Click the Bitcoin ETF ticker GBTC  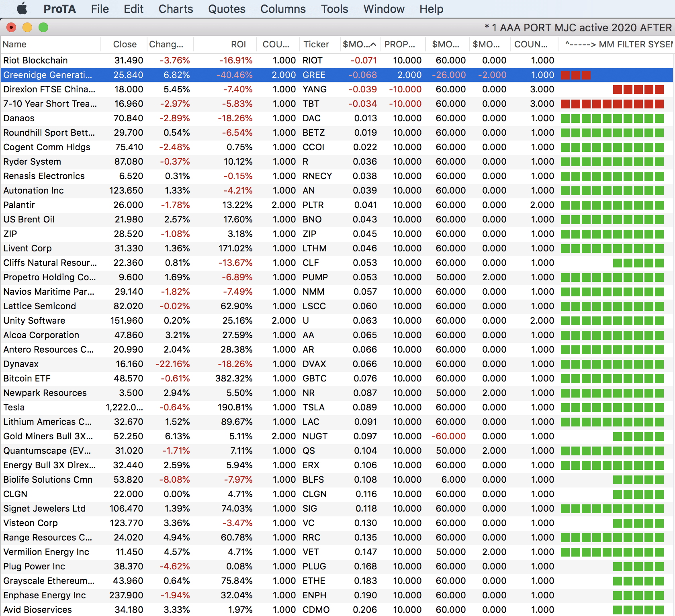[x=315, y=379]
